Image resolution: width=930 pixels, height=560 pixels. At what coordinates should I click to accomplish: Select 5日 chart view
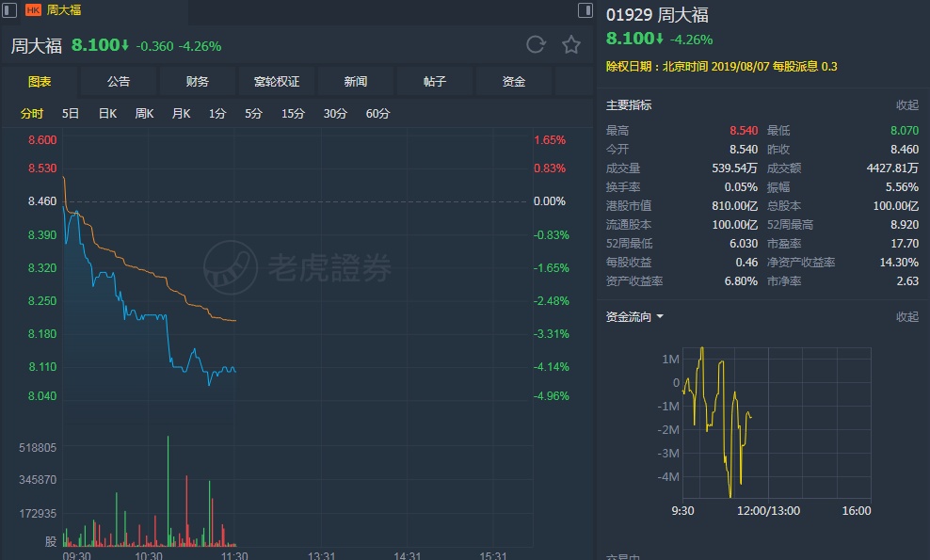click(x=71, y=114)
